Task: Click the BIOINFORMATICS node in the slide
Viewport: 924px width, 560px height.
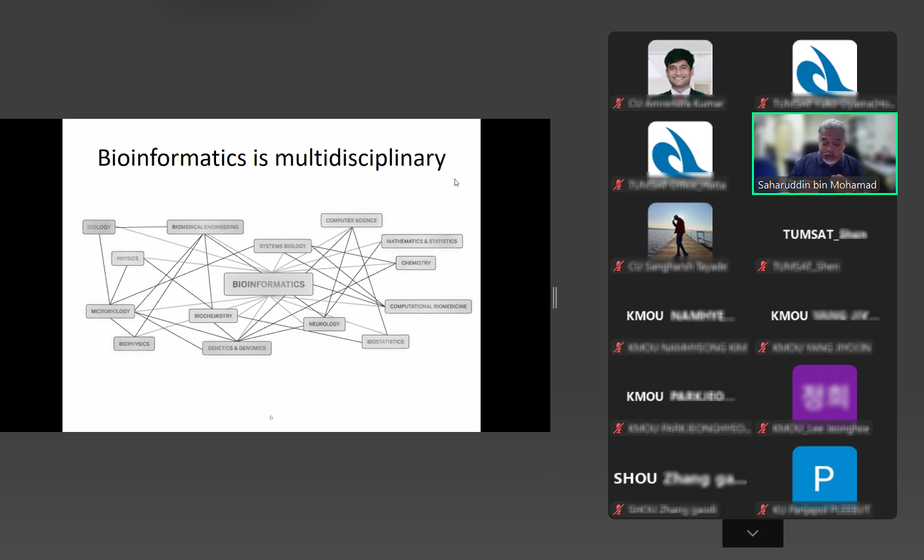Action: [x=269, y=284]
